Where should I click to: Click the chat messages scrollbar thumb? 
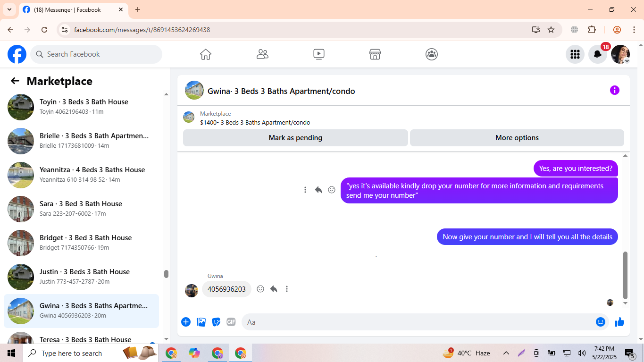626,275
